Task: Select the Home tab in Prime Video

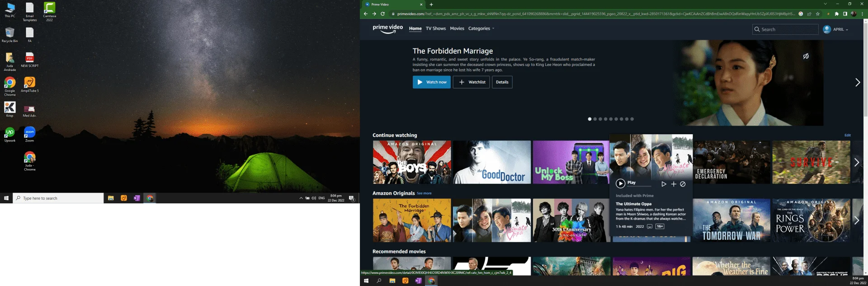Action: click(x=415, y=28)
